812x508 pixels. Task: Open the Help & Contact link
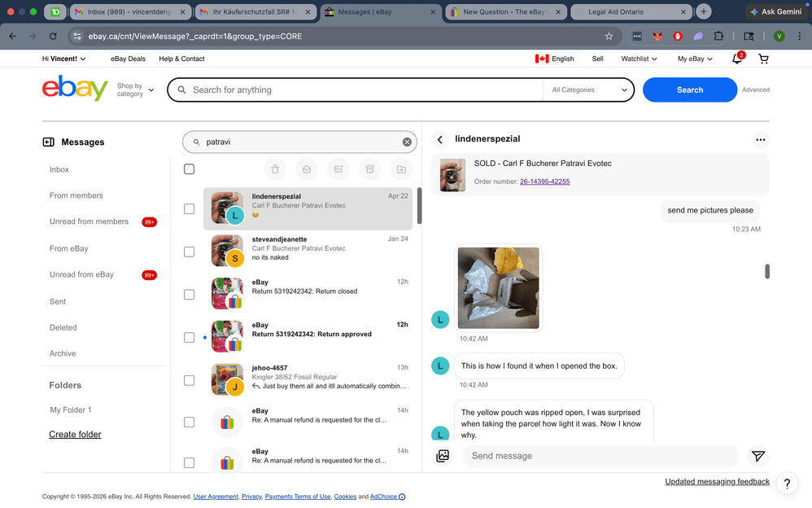(181, 59)
